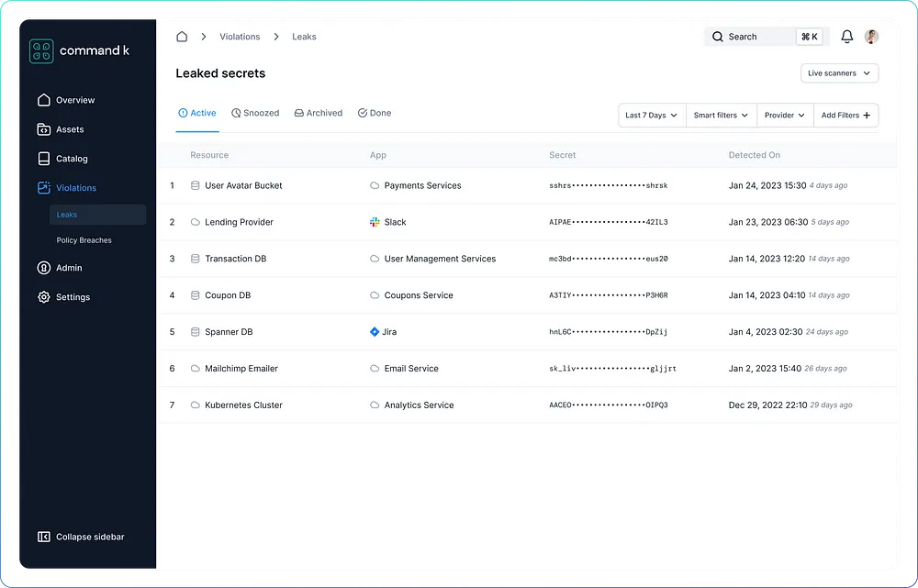Open Admin from the sidebar
This screenshot has height=588, width=918.
coord(69,268)
